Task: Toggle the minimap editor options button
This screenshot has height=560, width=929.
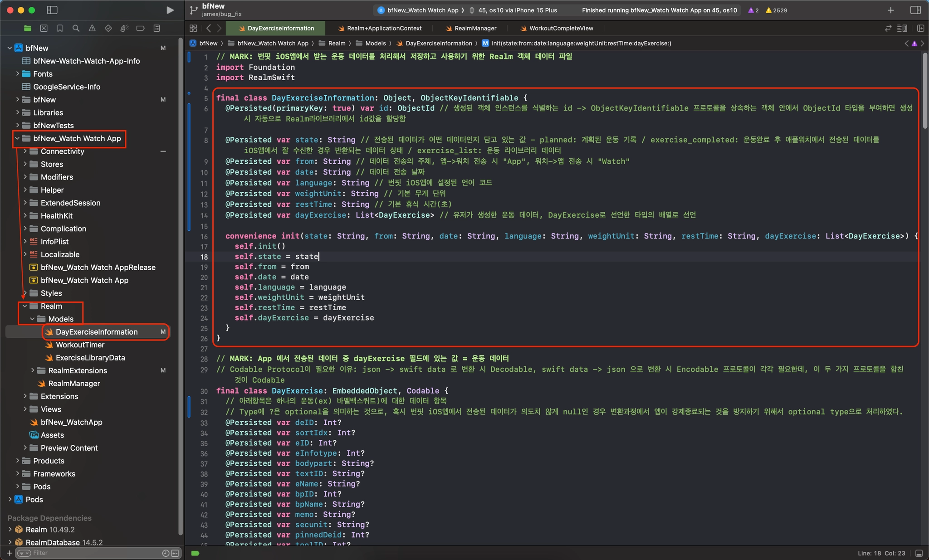Action: 902,28
